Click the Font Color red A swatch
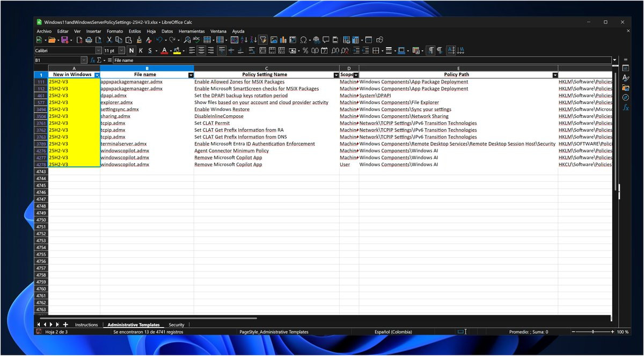Screen dimensions: 644x356 (x=164, y=50)
